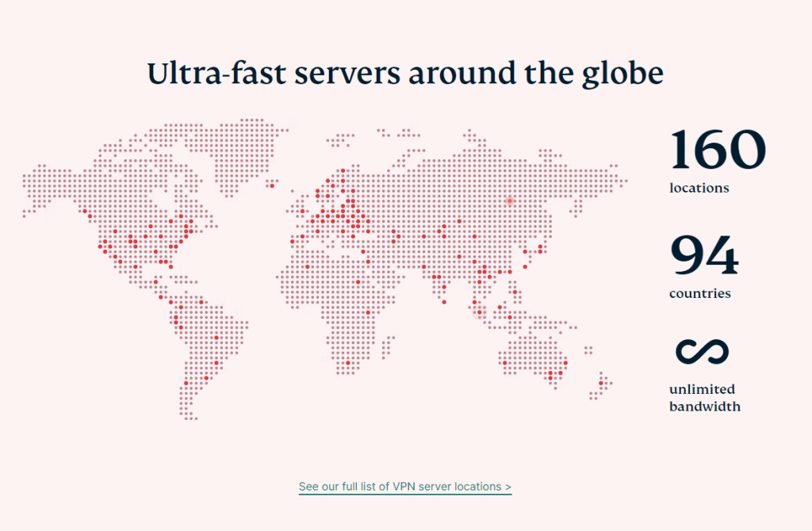
Task: Click the arrow at the end of the server locations link
Action: (507, 486)
